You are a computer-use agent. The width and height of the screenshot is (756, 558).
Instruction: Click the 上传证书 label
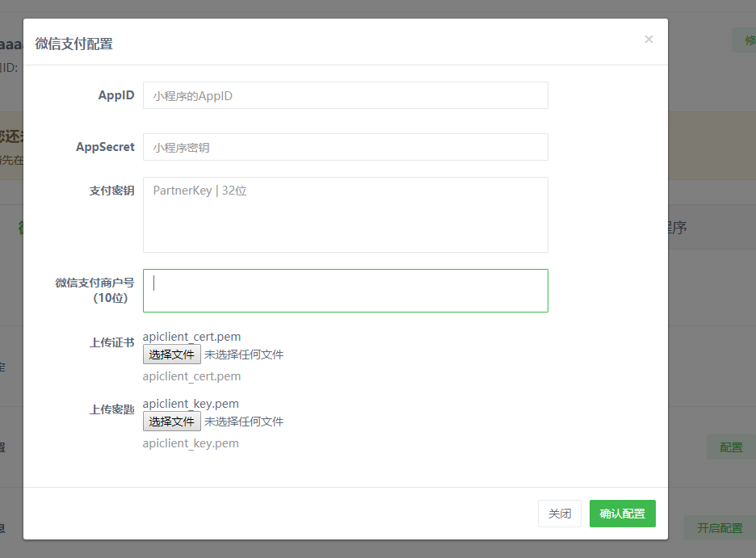pyautogui.click(x=111, y=342)
